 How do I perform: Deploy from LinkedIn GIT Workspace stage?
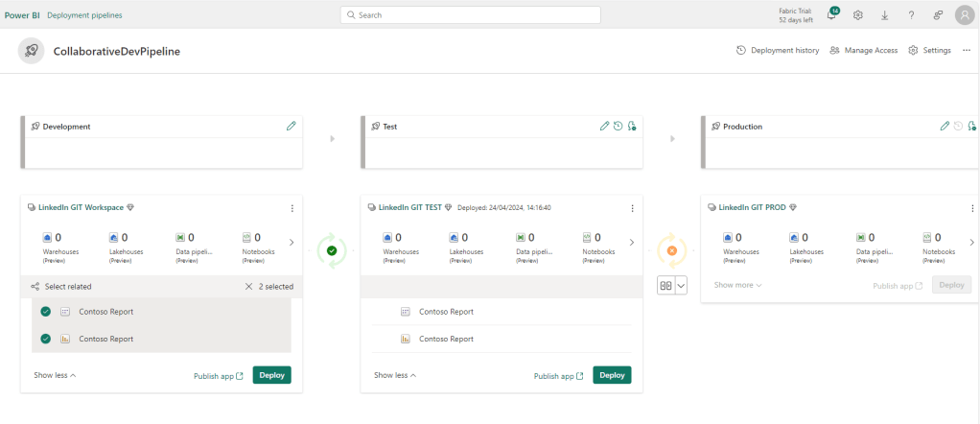tap(271, 375)
